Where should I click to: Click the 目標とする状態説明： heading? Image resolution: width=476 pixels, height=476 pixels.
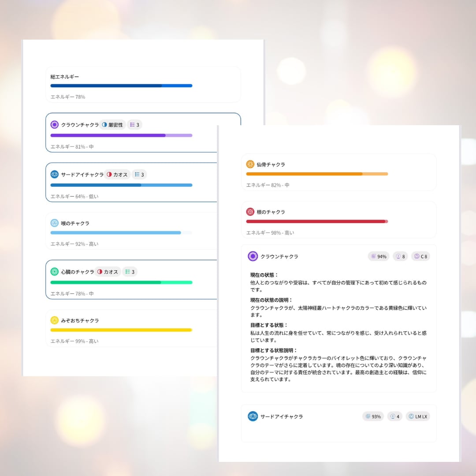(274, 350)
